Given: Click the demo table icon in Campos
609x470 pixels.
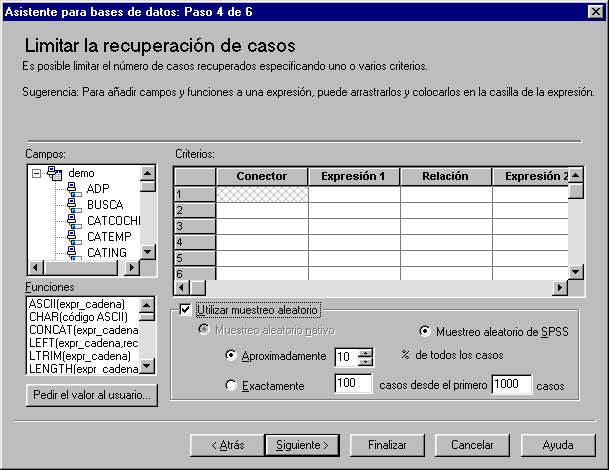Looking at the screenshot, I should (54, 173).
